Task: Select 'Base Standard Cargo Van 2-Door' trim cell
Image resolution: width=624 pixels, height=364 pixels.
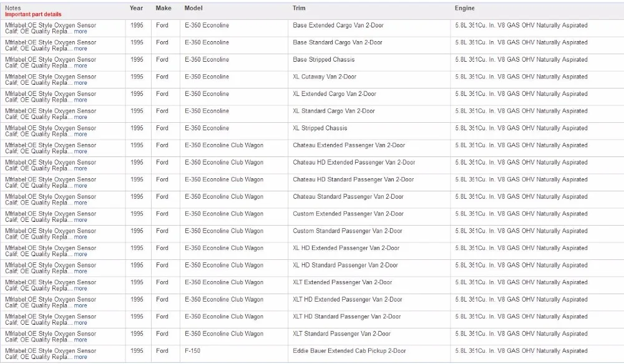Action: (338, 42)
